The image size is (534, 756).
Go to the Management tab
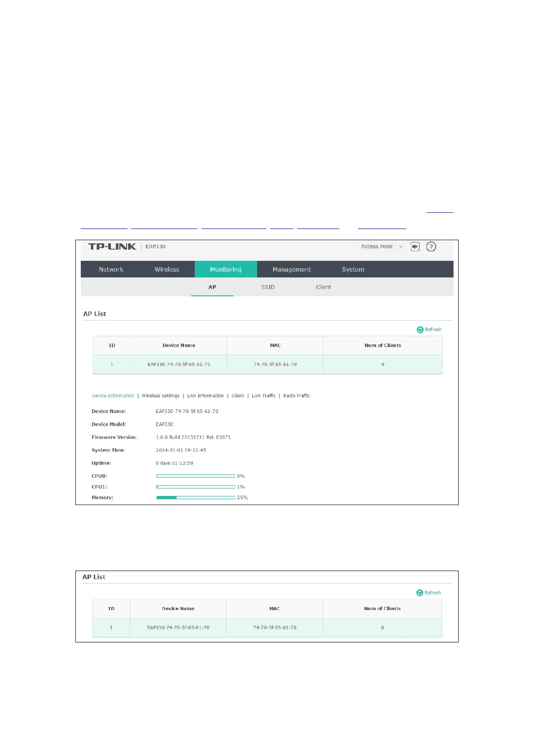tap(292, 269)
